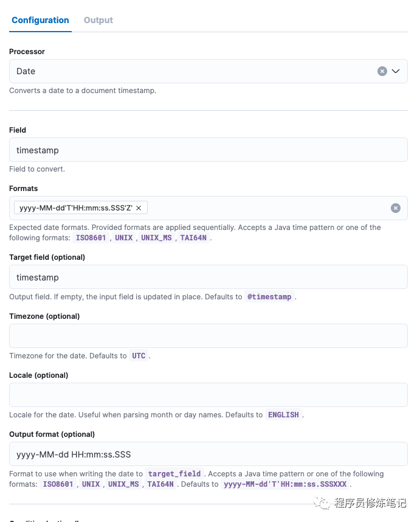Edit the Target field input

point(208,277)
